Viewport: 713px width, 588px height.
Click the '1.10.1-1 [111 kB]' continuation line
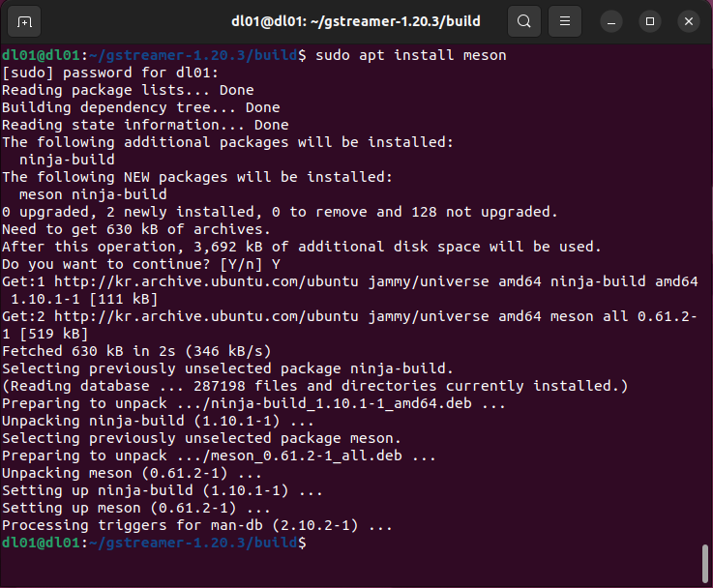[x=84, y=299]
